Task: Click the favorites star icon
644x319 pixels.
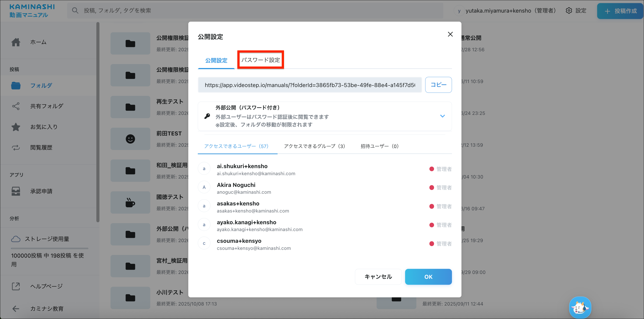Action: pos(16,127)
